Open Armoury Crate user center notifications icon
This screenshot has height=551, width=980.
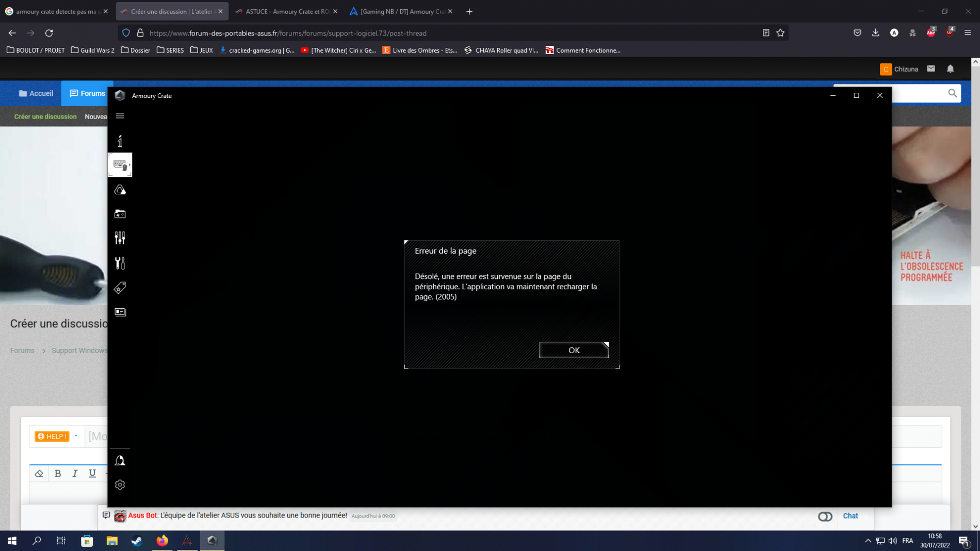120,460
